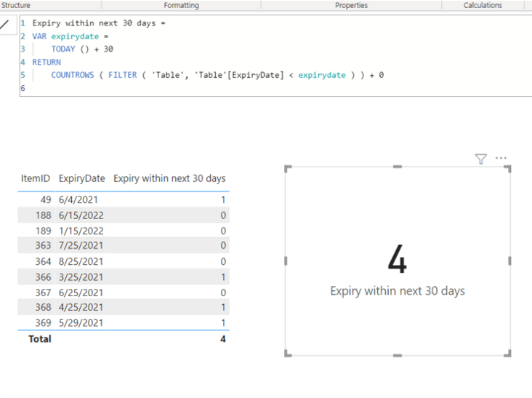Open the Structure ribbon group

click(15, 5)
